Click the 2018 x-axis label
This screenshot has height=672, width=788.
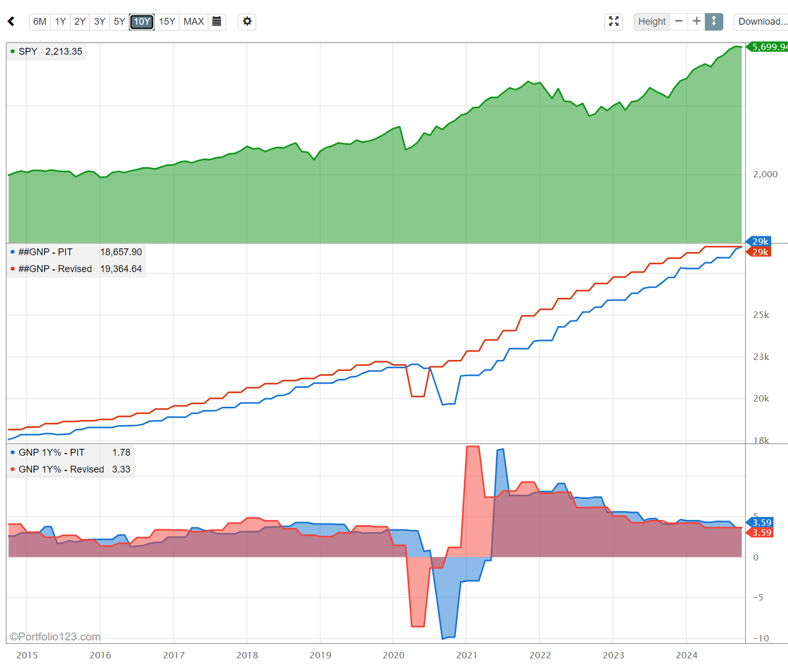247,655
